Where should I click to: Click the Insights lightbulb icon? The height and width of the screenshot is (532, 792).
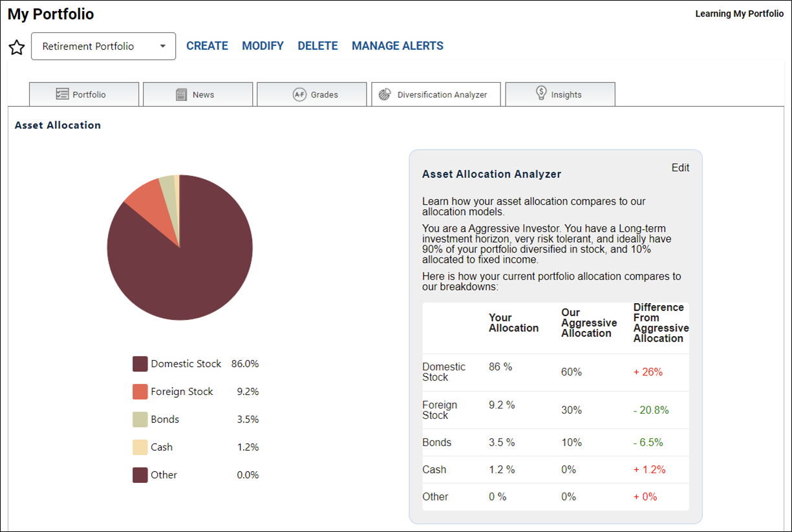click(x=542, y=93)
